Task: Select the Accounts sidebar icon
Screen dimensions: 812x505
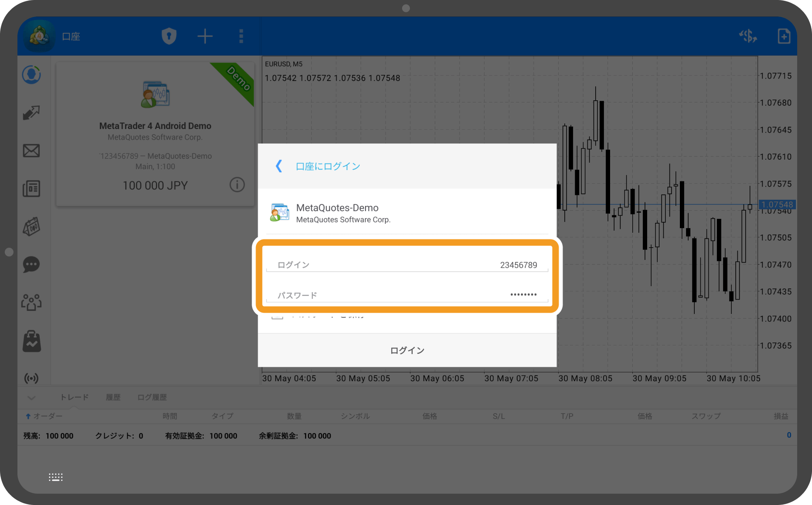Action: 31,75
